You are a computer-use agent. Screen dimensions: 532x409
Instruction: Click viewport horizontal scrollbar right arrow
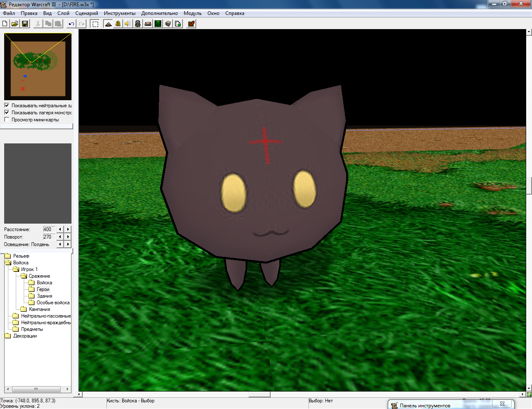(523, 394)
